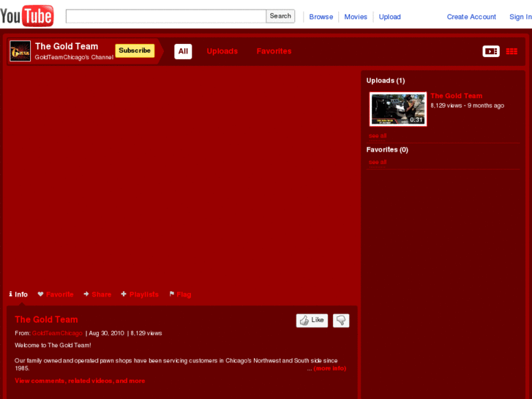The width and height of the screenshot is (532, 399).
Task: Click The Gold Team title in Uploads
Action: [x=457, y=96]
